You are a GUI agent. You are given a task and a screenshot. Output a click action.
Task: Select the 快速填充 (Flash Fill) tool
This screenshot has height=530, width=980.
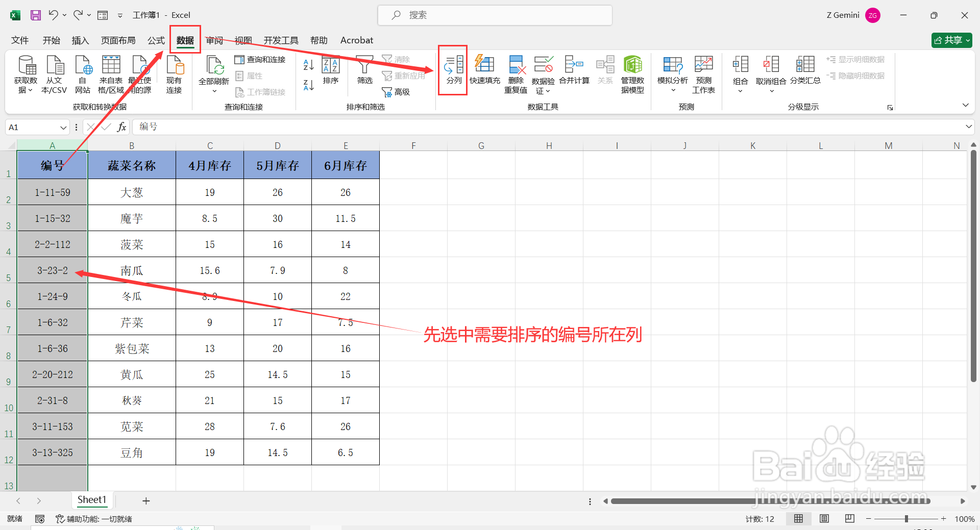point(485,72)
